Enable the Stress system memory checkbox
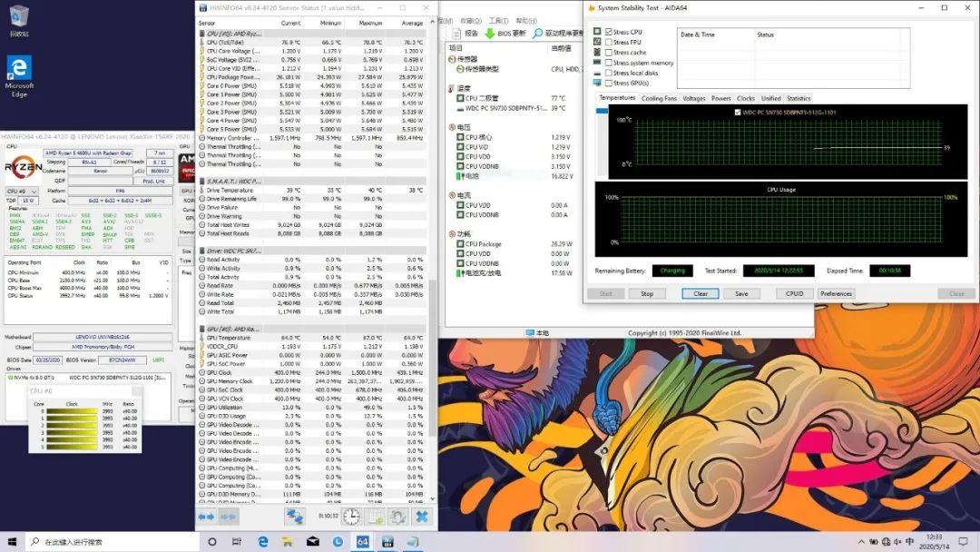Viewport: 980px width, 552px height. point(608,63)
